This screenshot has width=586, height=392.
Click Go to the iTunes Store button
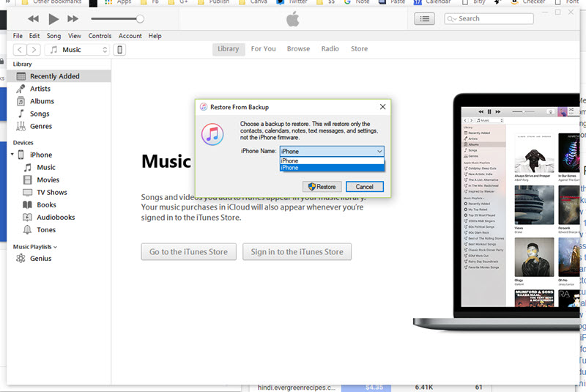189,252
